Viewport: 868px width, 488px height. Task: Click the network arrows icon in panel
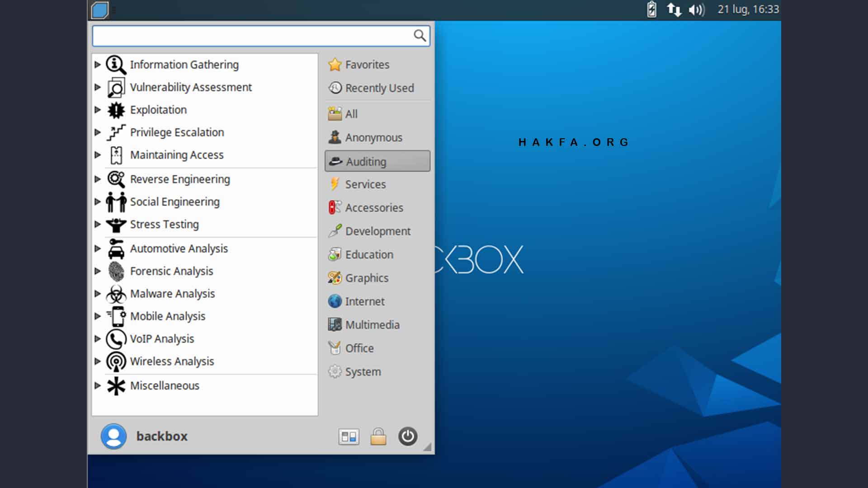[x=674, y=9]
